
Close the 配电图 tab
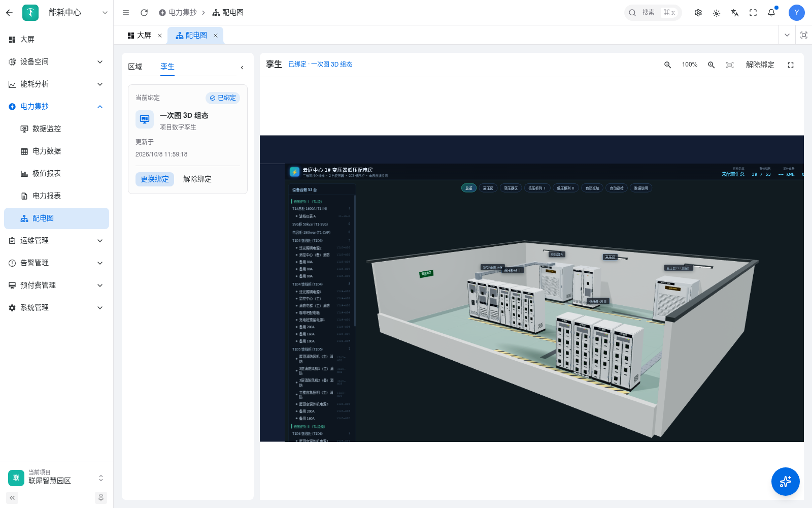click(216, 36)
